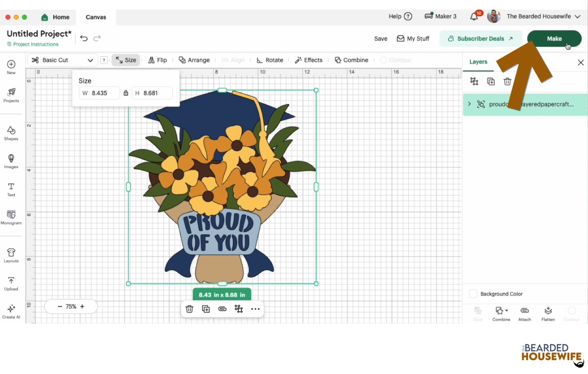Select the Maker 3 machine selector

coord(441,16)
